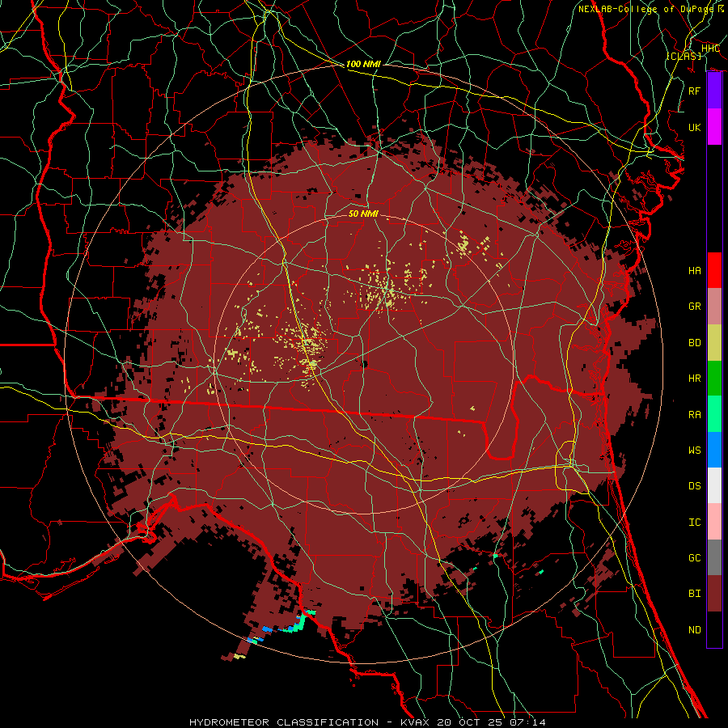Click the 50 NMI range ring label
728x728 pixels.
[363, 214]
